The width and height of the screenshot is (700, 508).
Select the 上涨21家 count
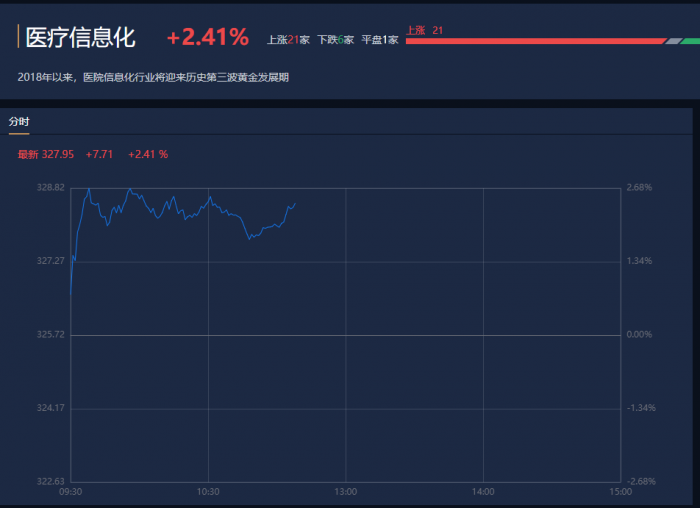[x=288, y=40]
